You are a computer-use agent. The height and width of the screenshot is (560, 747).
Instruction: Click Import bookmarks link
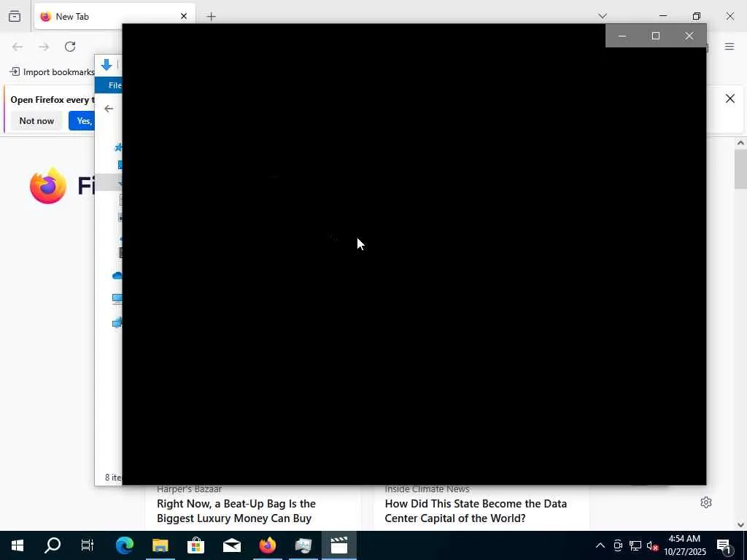[x=53, y=72]
